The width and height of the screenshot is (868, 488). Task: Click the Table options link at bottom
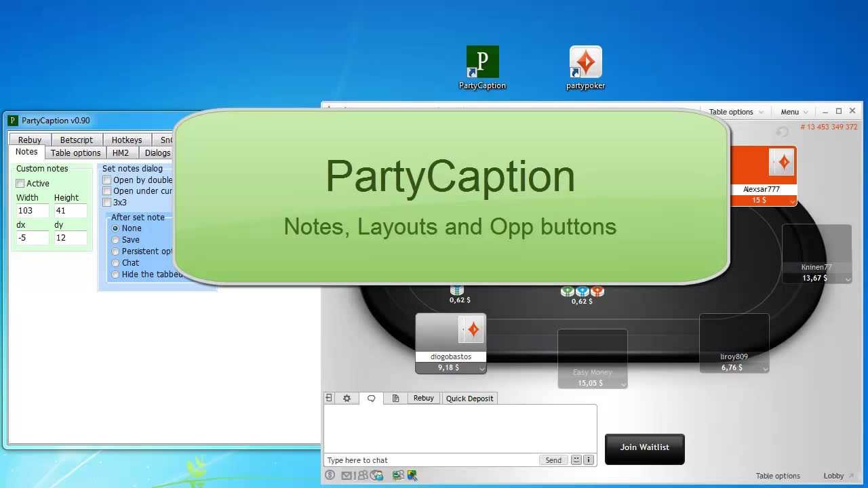[x=778, y=476]
